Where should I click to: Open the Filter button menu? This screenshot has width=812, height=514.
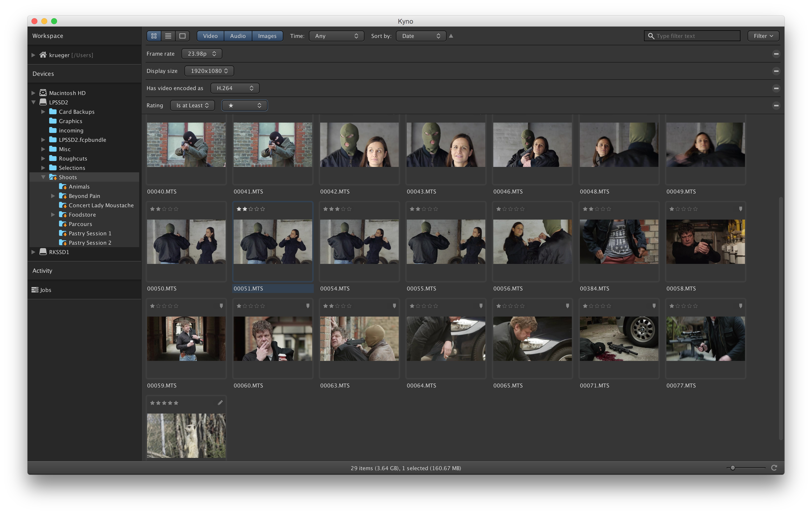(x=763, y=36)
